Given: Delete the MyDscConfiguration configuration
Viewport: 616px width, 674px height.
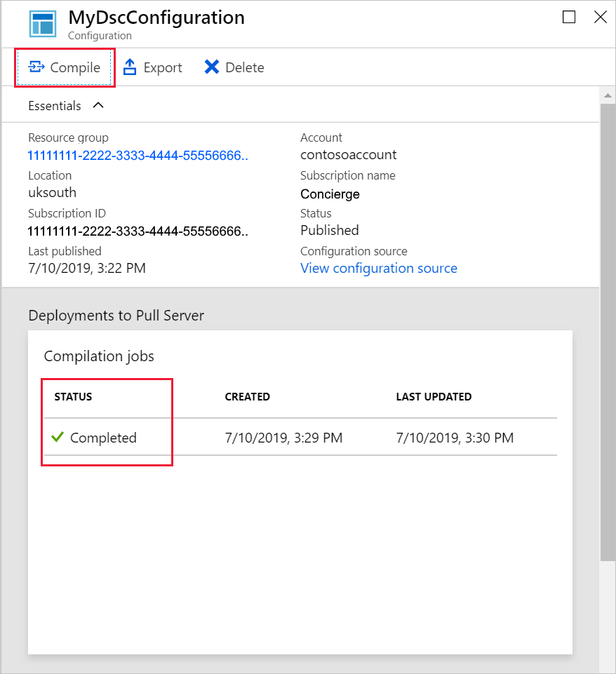Looking at the screenshot, I should (x=234, y=67).
